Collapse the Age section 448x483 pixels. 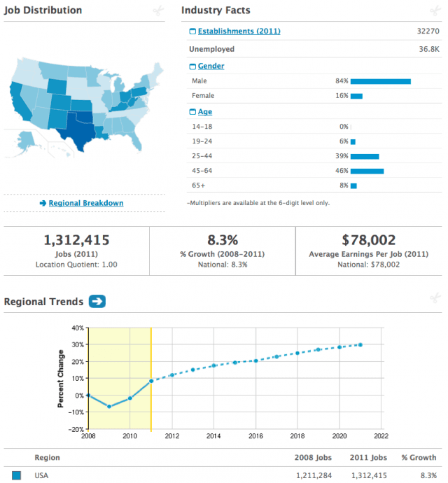(192, 112)
